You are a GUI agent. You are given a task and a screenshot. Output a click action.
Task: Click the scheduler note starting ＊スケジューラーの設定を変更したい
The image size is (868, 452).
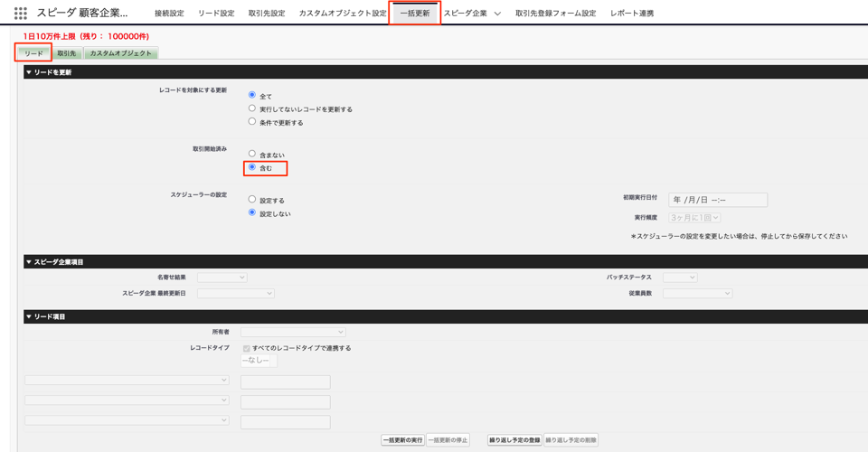[x=739, y=236]
